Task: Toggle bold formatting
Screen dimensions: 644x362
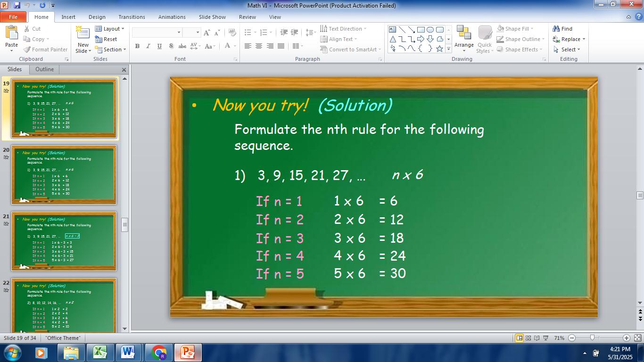Action: (x=137, y=46)
